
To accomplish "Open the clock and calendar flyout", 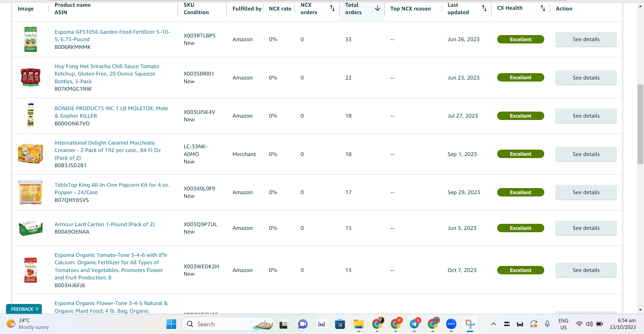I will pos(623,324).
